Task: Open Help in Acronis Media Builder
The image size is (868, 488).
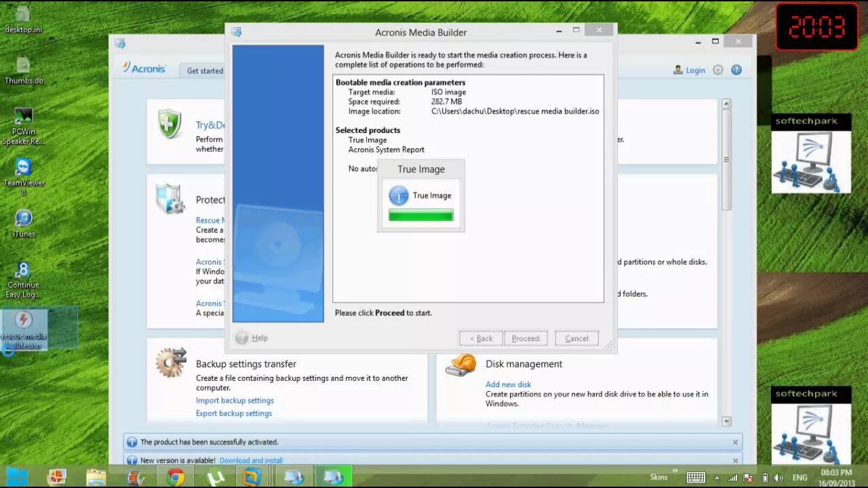Action: click(x=252, y=338)
